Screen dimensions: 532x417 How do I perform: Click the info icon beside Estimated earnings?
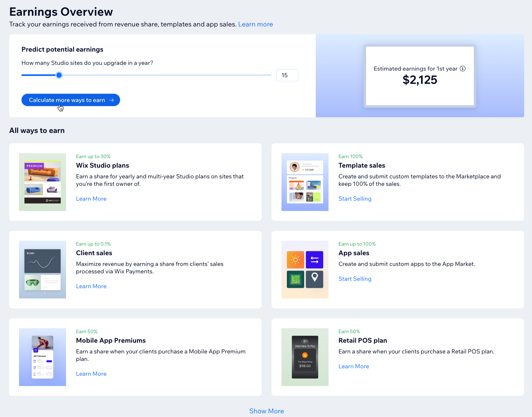tap(463, 69)
